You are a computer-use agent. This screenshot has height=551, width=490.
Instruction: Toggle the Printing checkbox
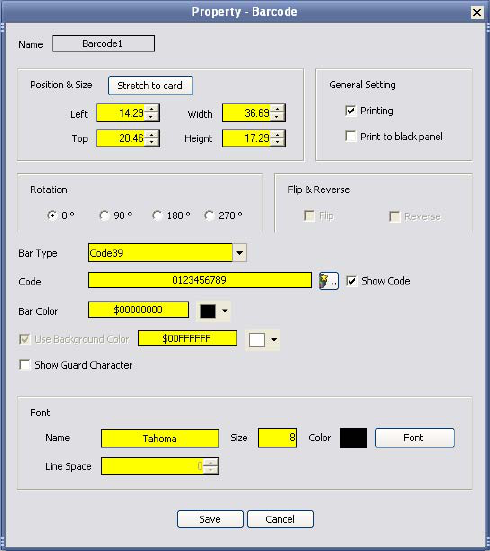point(350,111)
